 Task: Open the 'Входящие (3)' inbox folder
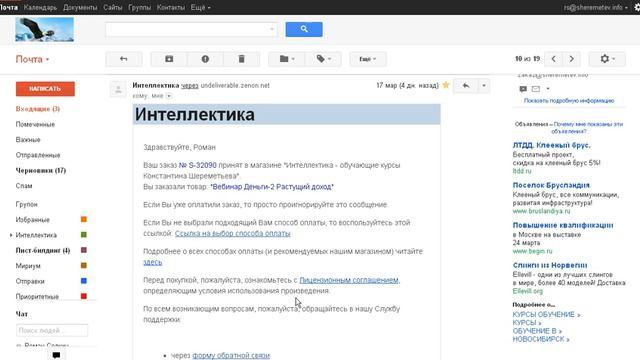tap(38, 109)
